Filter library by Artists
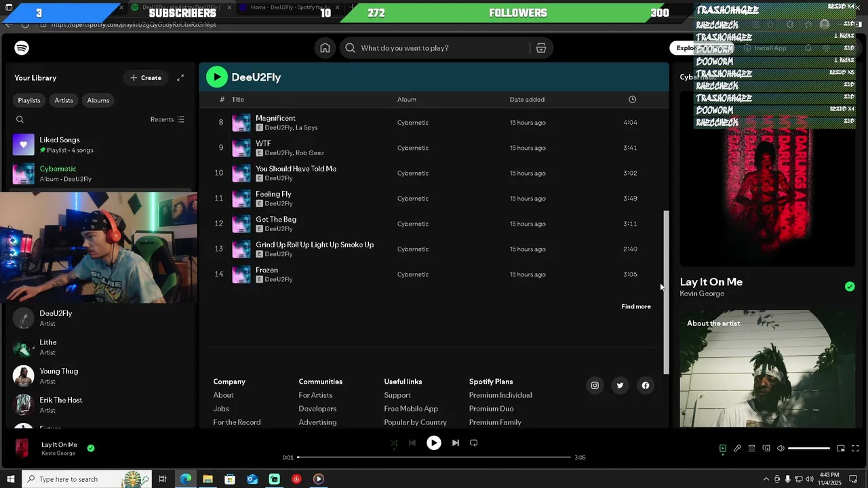The image size is (868, 488). tap(64, 100)
